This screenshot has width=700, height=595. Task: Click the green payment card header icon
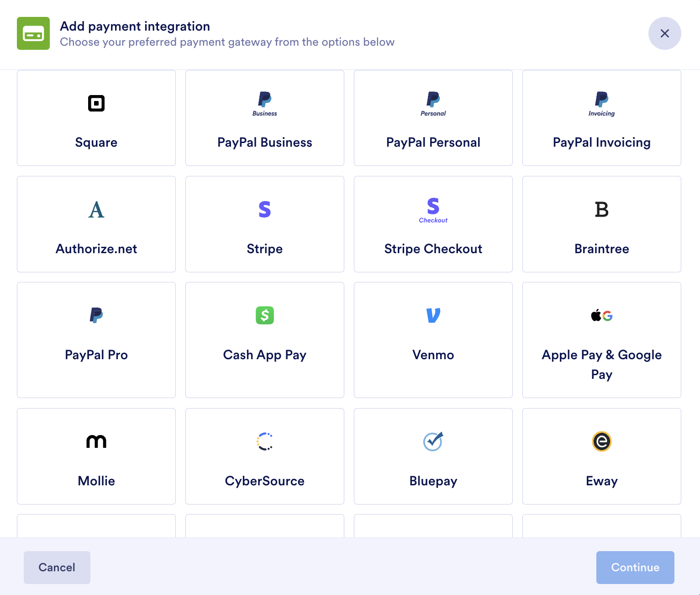click(33, 33)
